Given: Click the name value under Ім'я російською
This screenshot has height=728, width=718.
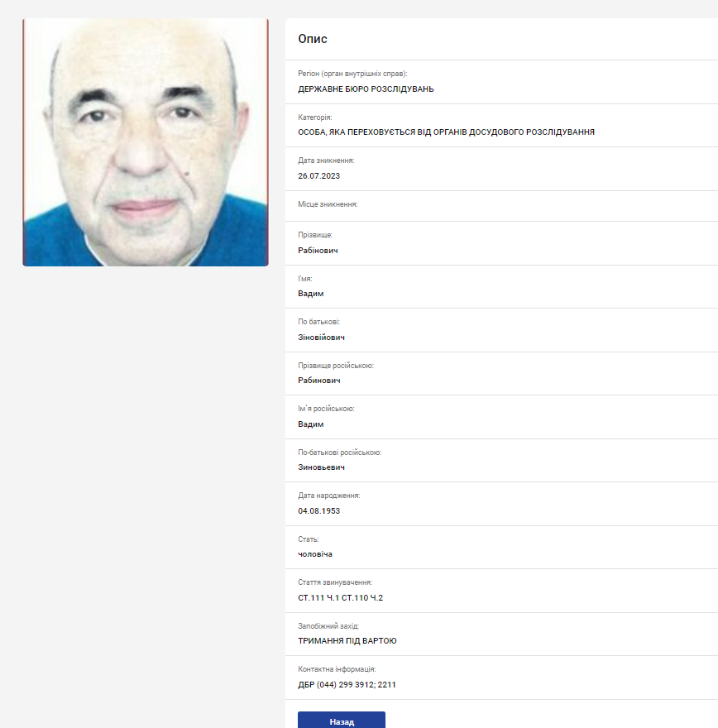Looking at the screenshot, I should pyautogui.click(x=310, y=424).
